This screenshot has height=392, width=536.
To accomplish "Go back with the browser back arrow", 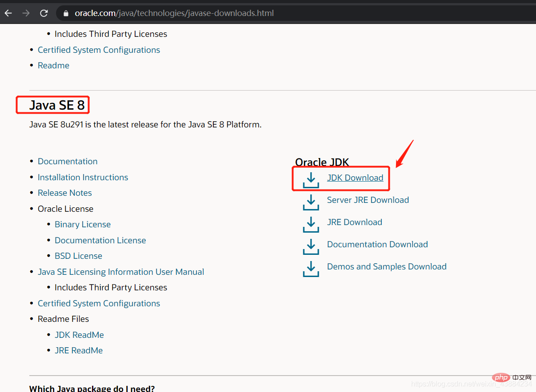I will pyautogui.click(x=8, y=13).
